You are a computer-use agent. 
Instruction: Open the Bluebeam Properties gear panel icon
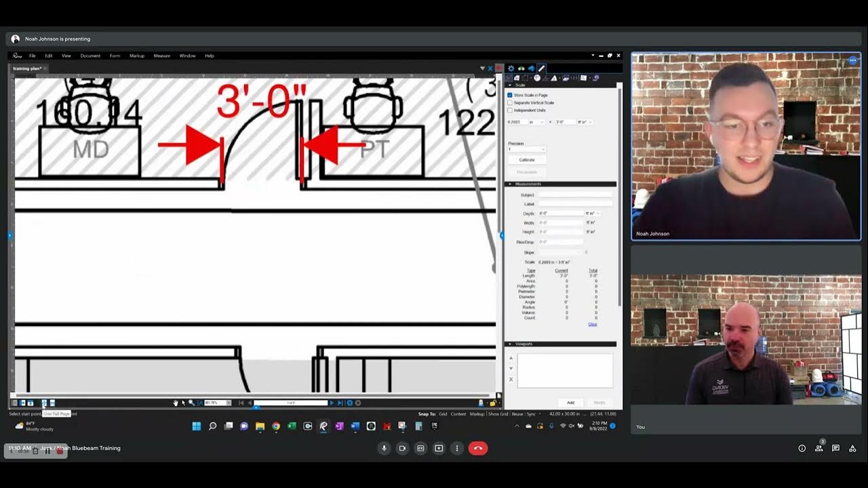(x=511, y=68)
